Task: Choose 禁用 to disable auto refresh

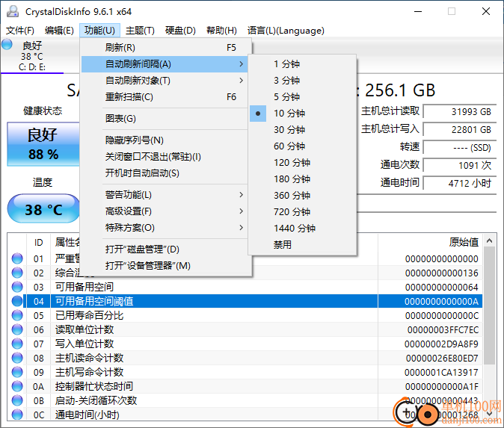Action: [x=302, y=245]
